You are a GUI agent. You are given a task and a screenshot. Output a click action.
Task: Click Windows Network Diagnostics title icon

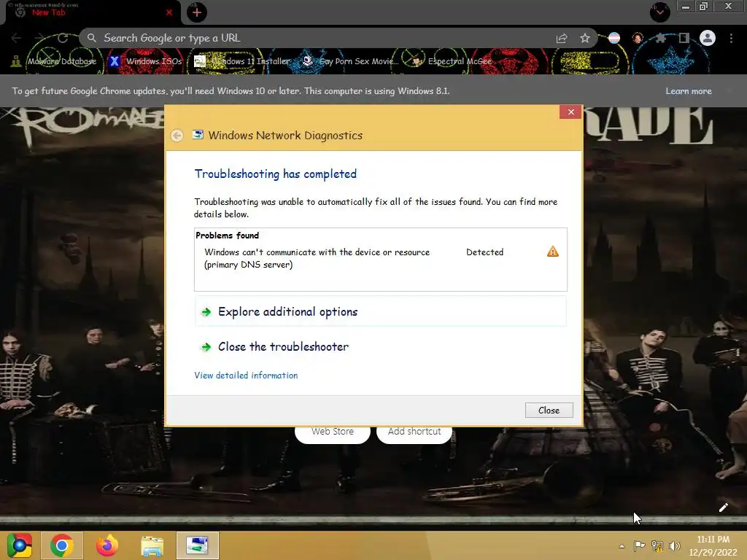click(198, 135)
